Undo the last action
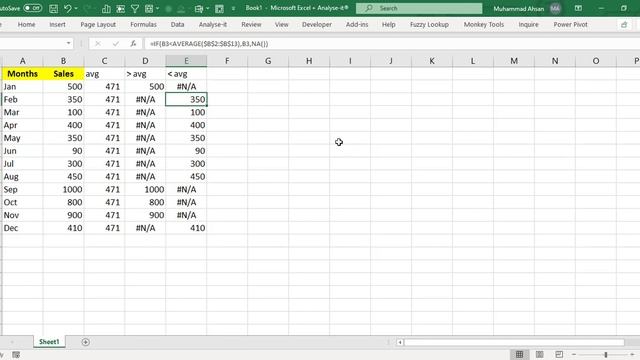 tap(67, 9)
